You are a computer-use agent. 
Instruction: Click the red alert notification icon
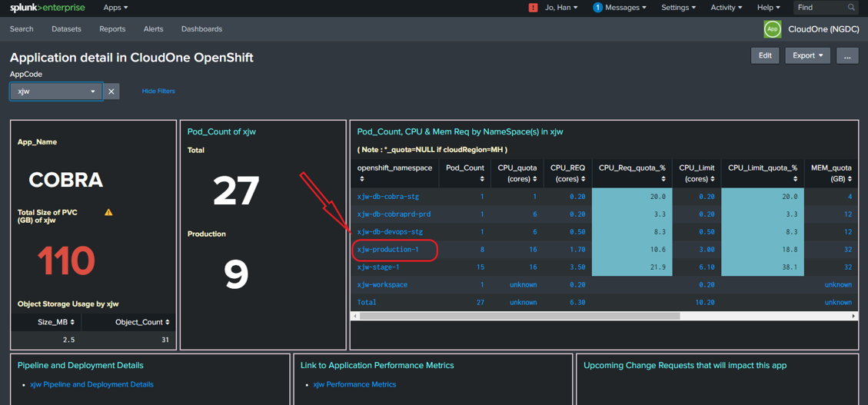pyautogui.click(x=533, y=8)
